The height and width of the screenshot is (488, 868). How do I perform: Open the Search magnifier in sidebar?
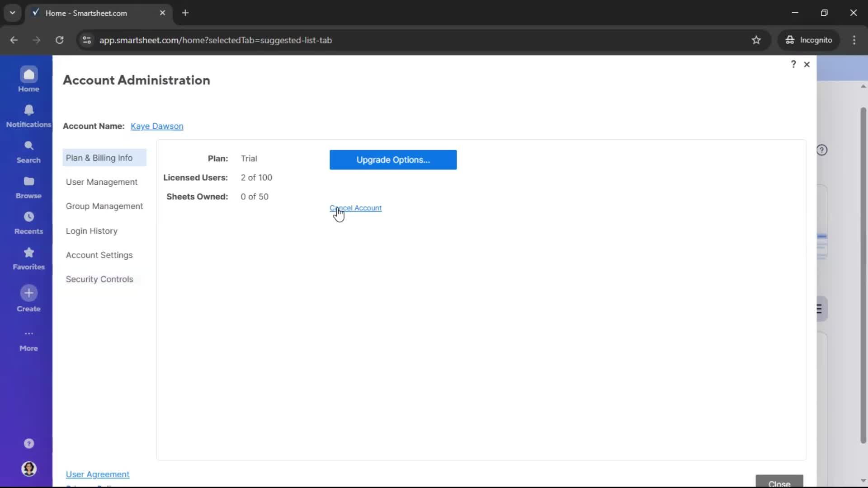pyautogui.click(x=28, y=146)
